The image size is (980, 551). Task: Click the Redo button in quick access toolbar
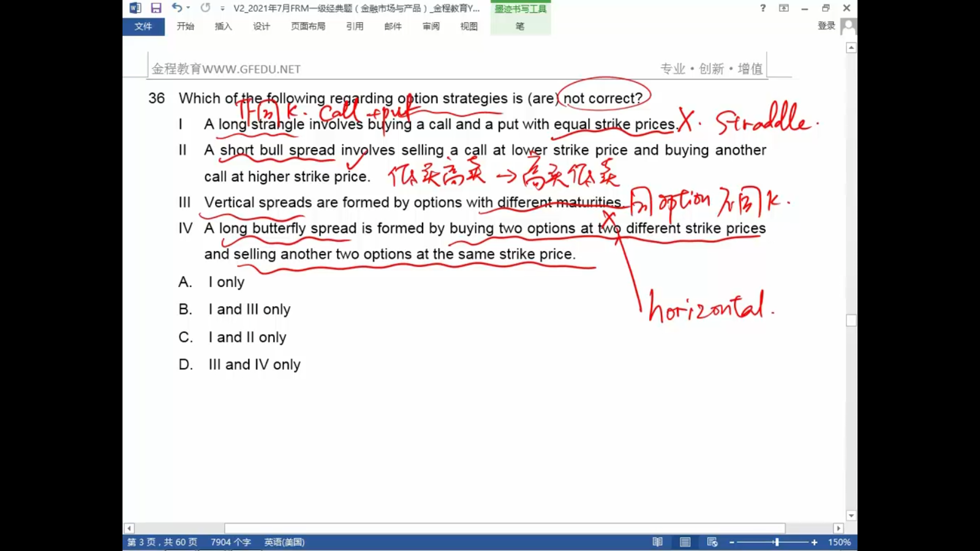coord(205,8)
